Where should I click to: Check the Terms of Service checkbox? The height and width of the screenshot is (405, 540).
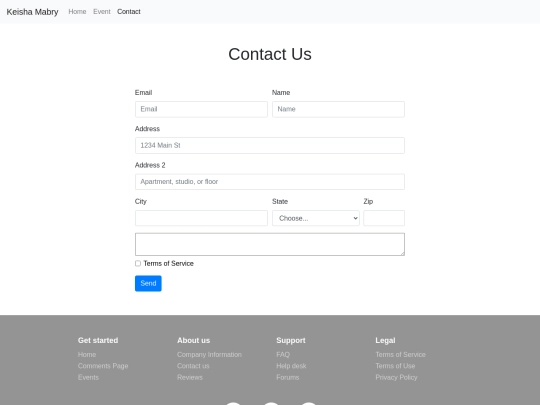point(138,263)
